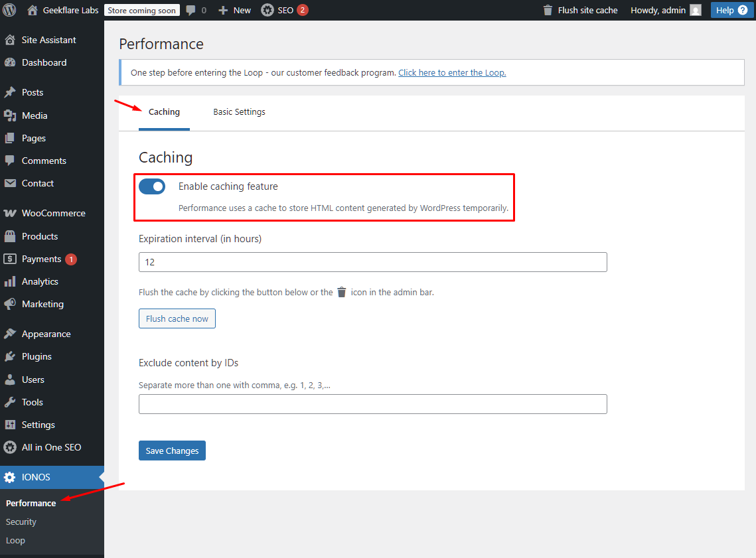
Task: Click the Expiration interval input showing 12
Action: pos(372,262)
